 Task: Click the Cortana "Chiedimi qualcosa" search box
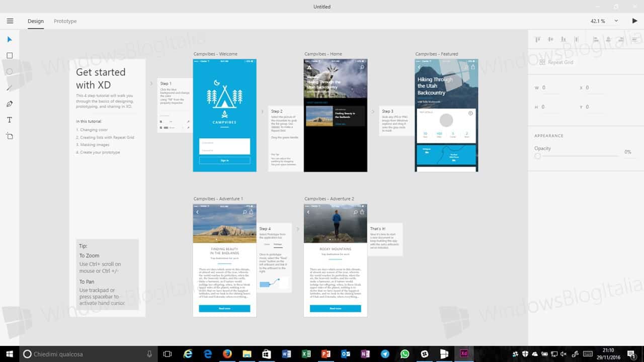pos(89,354)
